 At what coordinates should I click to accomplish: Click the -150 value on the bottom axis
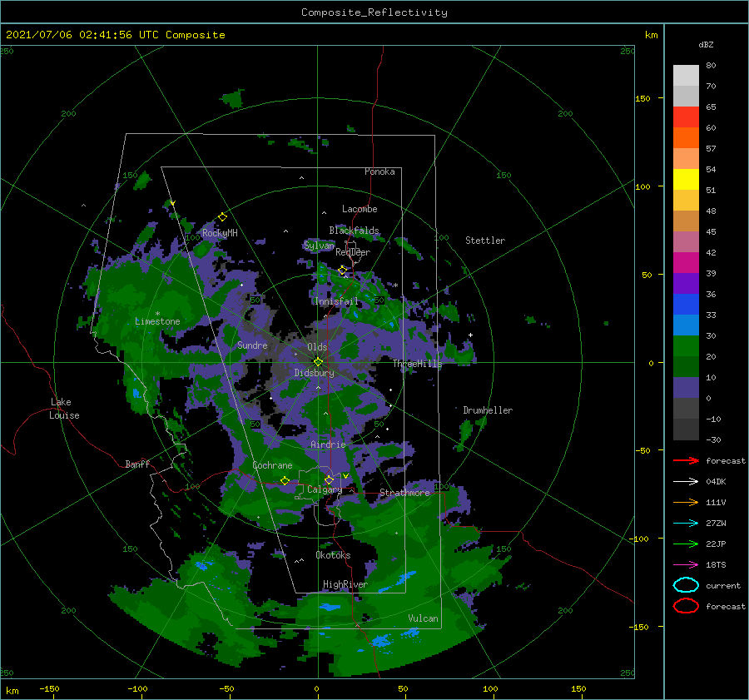point(49,688)
